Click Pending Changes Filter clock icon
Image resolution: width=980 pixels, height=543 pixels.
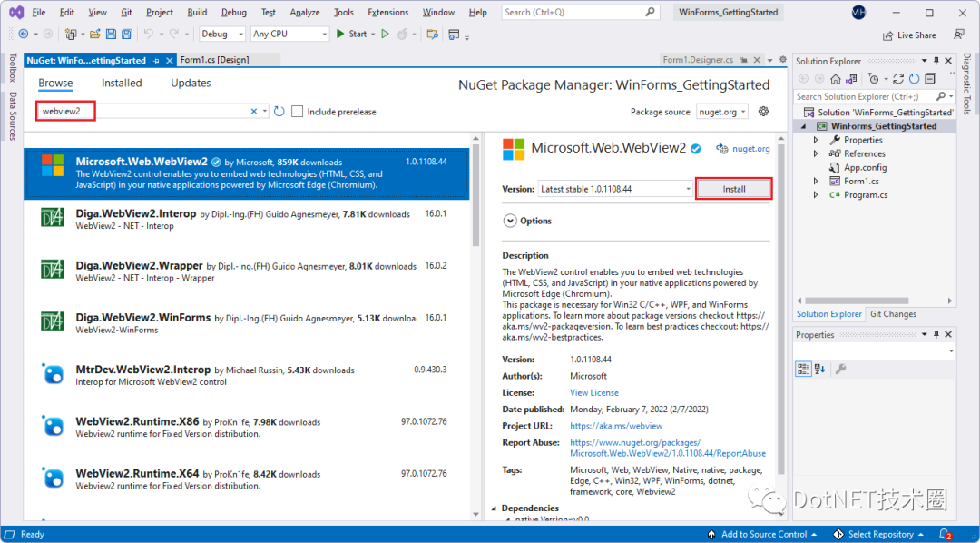tap(874, 79)
